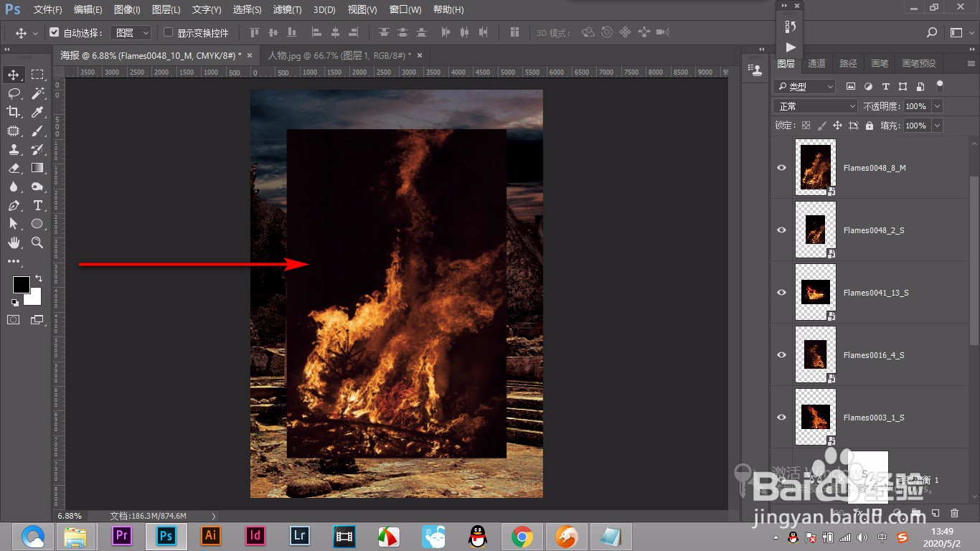This screenshot has height=551, width=980.
Task: Select the Path Selection tool
Action: 14,224
